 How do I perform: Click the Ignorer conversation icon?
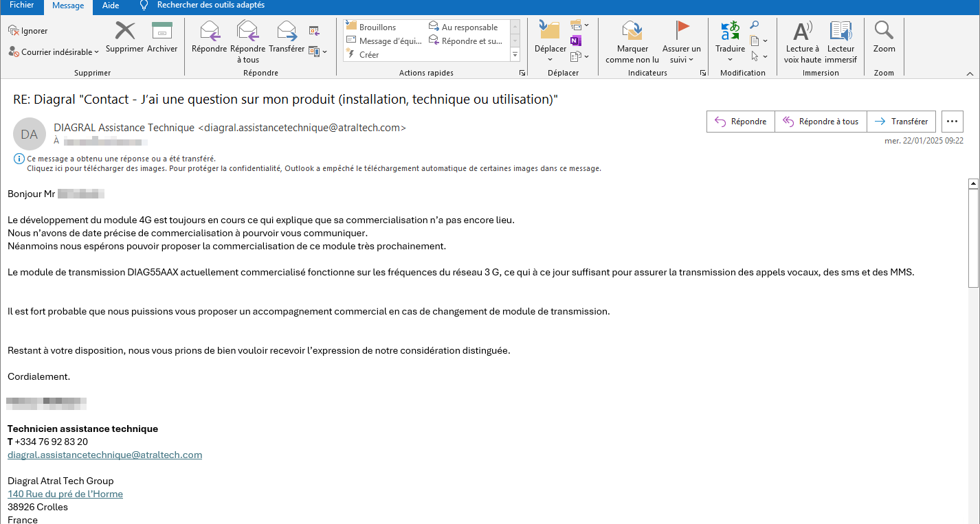13,31
